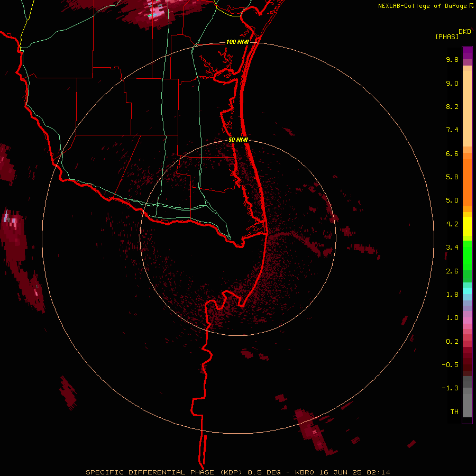Screen dimensions: 476x476
Task: Click the 1.0 value on the color scale
Action: click(452, 318)
